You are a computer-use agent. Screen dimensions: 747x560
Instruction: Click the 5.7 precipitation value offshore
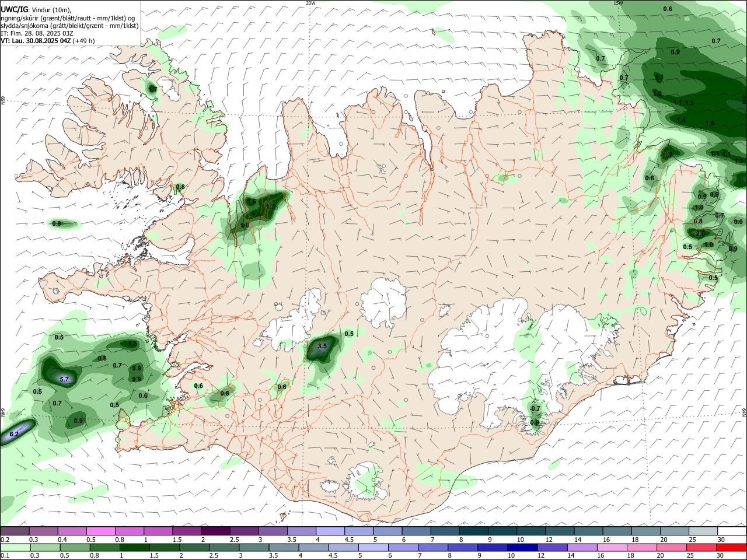65,379
